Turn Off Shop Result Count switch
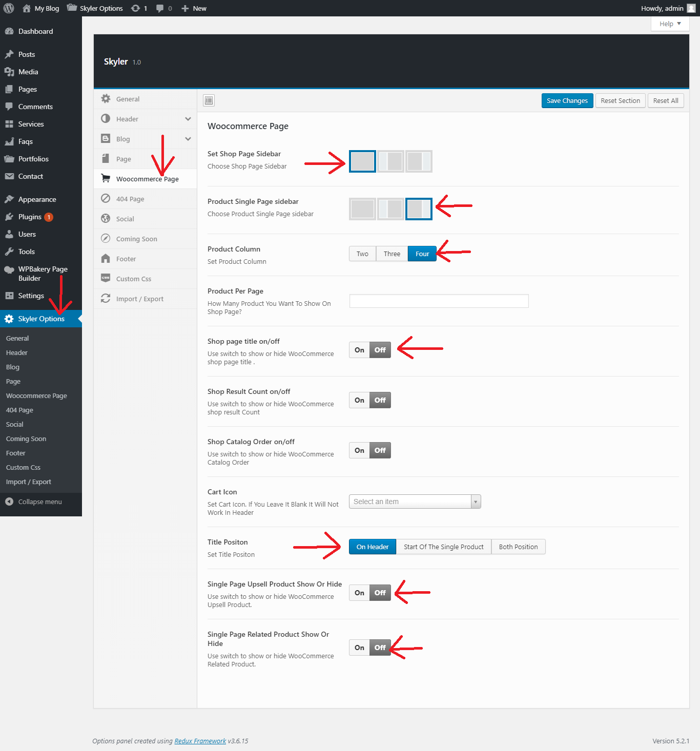The width and height of the screenshot is (700, 751). pyautogui.click(x=380, y=400)
